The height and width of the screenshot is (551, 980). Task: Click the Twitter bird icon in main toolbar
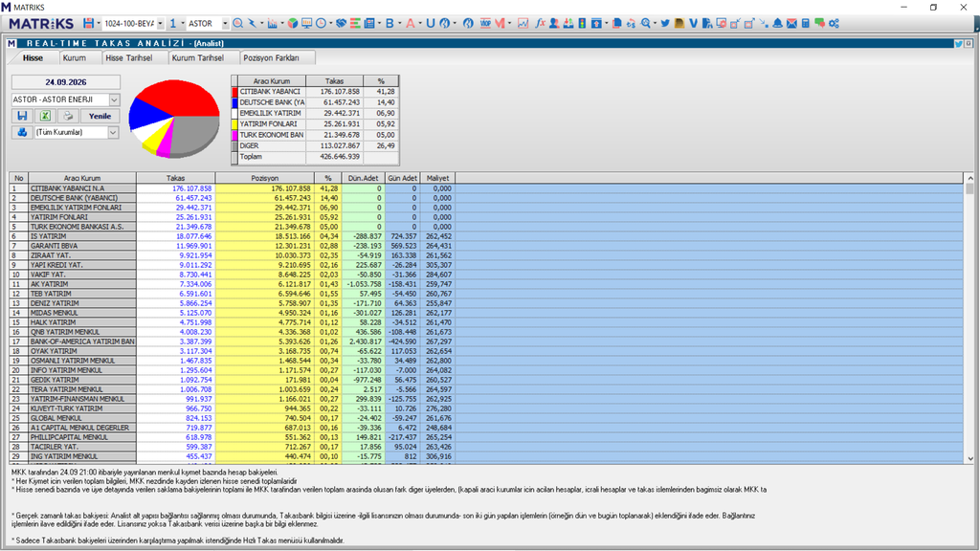pos(665,23)
